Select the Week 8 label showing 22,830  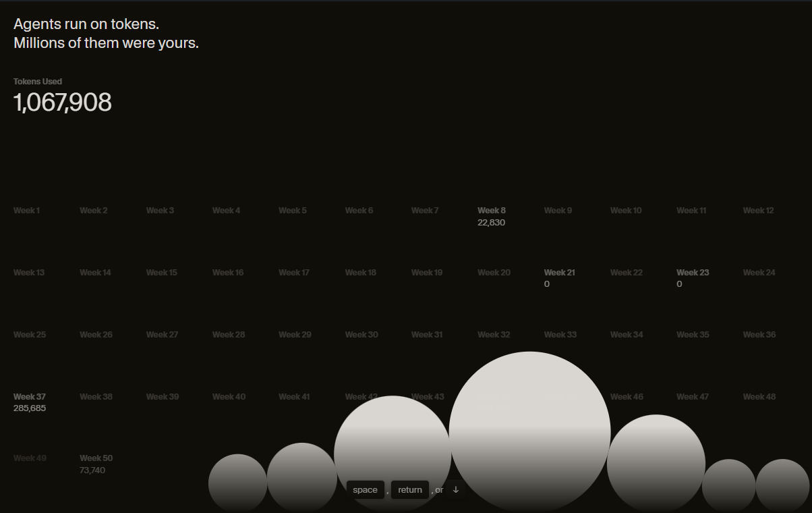(490, 216)
